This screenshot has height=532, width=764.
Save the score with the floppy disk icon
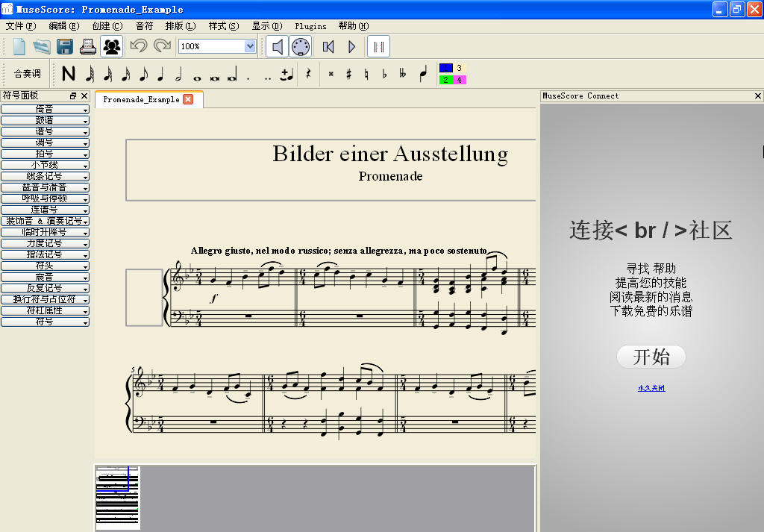click(65, 47)
